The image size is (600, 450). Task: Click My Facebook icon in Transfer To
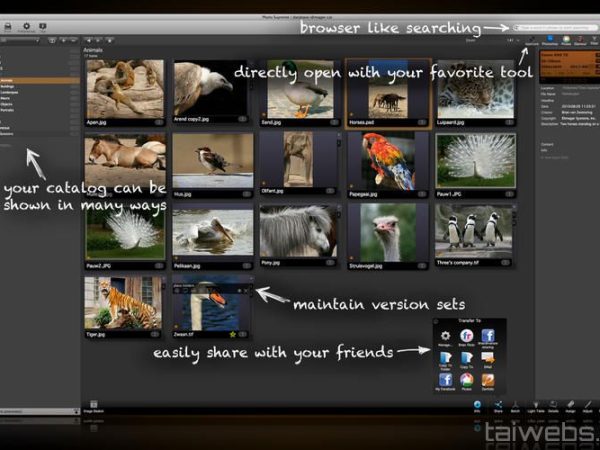coord(445,380)
